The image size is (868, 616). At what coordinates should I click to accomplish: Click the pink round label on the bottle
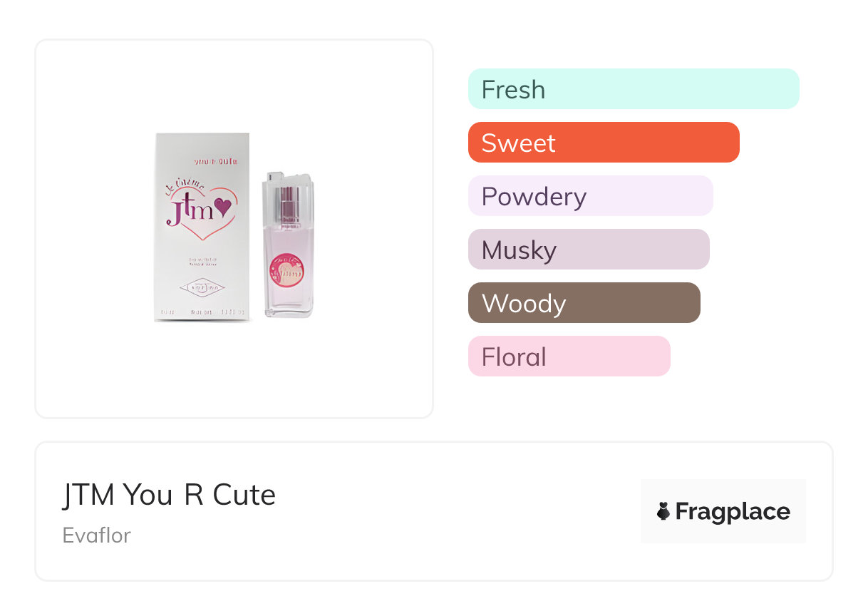click(288, 271)
